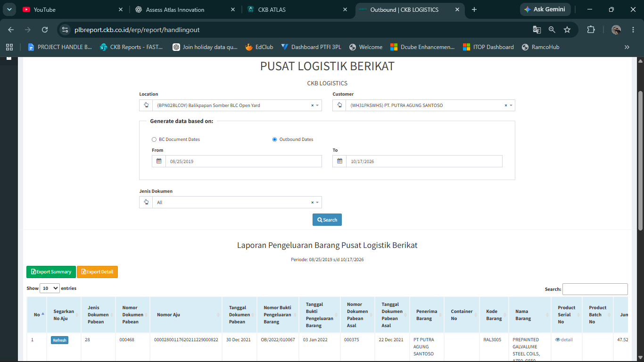Sort the table by Nomor Aju column
This screenshot has height=362, width=644.
[186, 315]
